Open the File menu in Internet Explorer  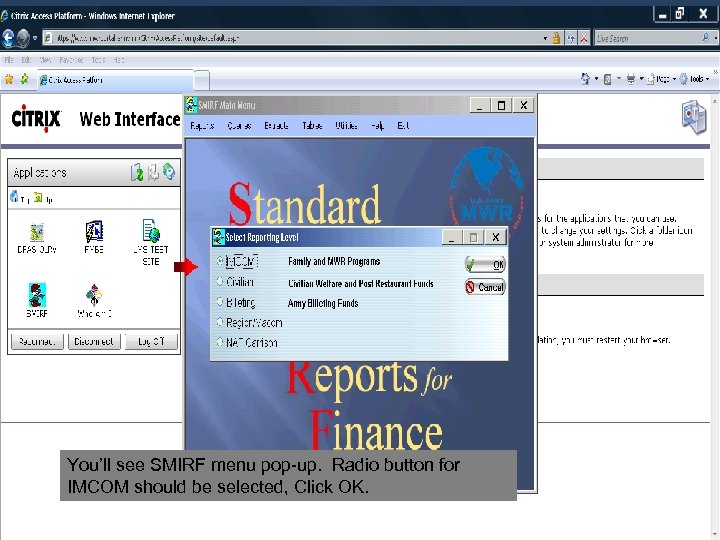click(x=8, y=60)
